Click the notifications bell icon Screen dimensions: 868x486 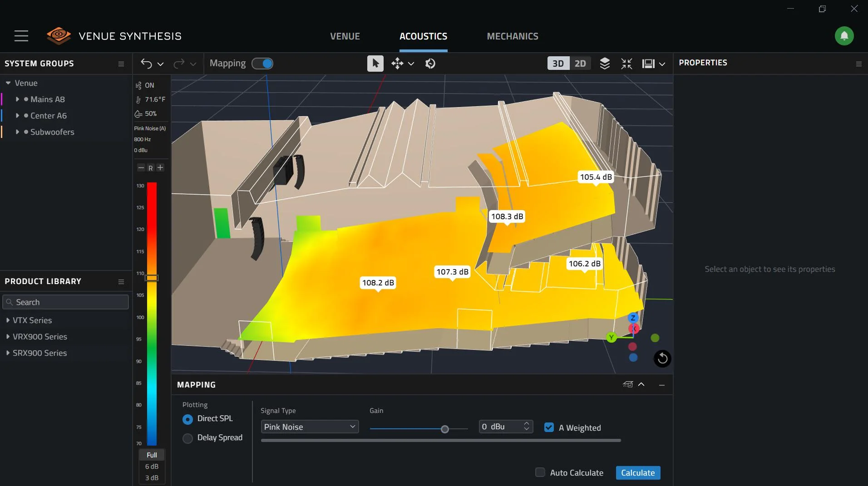(844, 36)
